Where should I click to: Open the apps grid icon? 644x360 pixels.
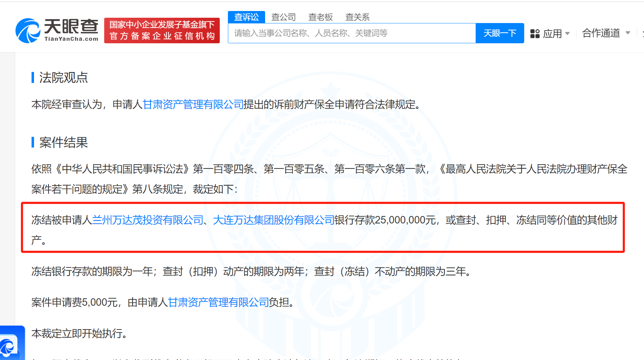point(534,34)
